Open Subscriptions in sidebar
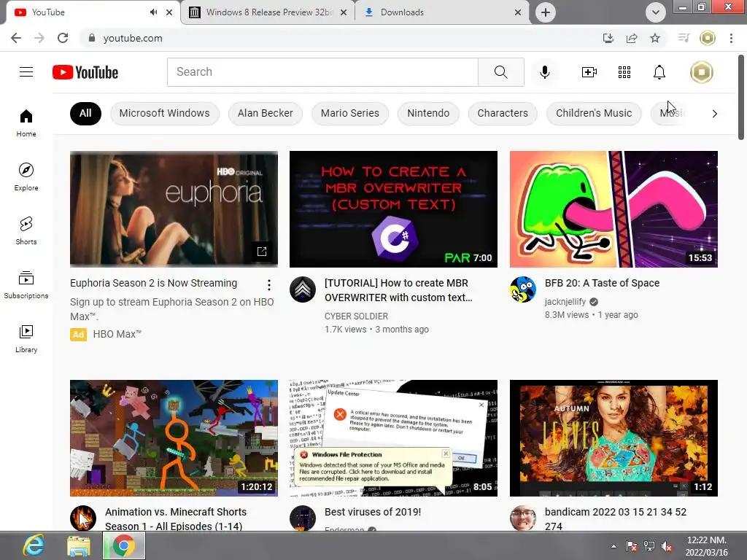The height and width of the screenshot is (560, 747). [26, 285]
